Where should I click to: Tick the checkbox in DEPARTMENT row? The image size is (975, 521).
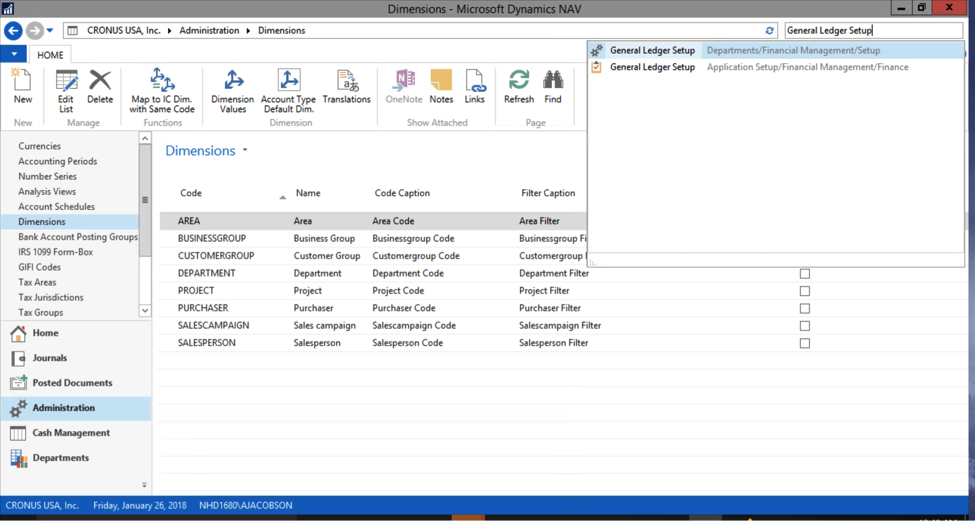click(805, 274)
